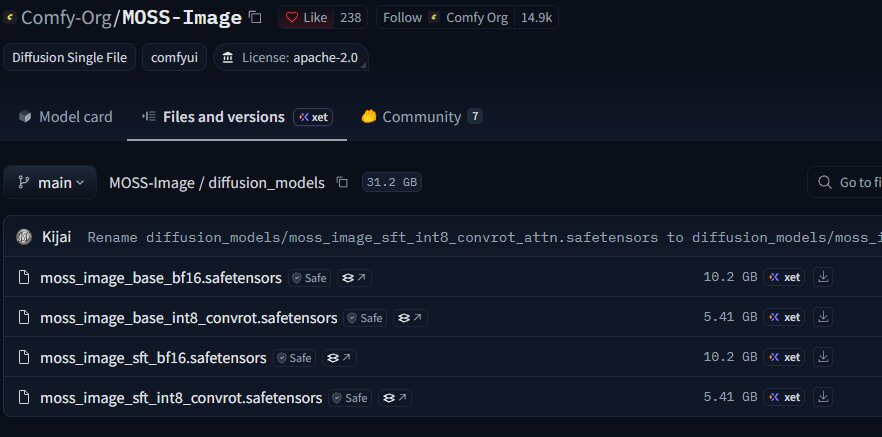Click 10.2 GB size of moss_image_base_bf16
This screenshot has width=882, height=437.
[730, 277]
